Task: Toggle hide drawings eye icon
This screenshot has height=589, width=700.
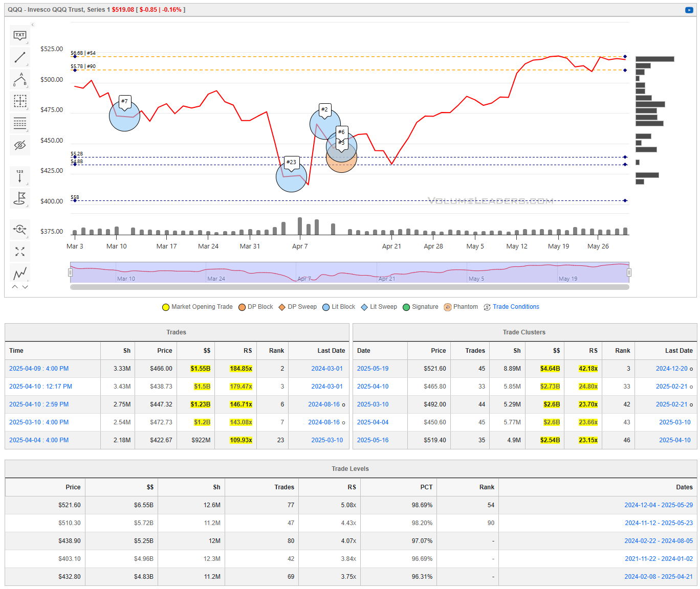Action: [x=20, y=145]
